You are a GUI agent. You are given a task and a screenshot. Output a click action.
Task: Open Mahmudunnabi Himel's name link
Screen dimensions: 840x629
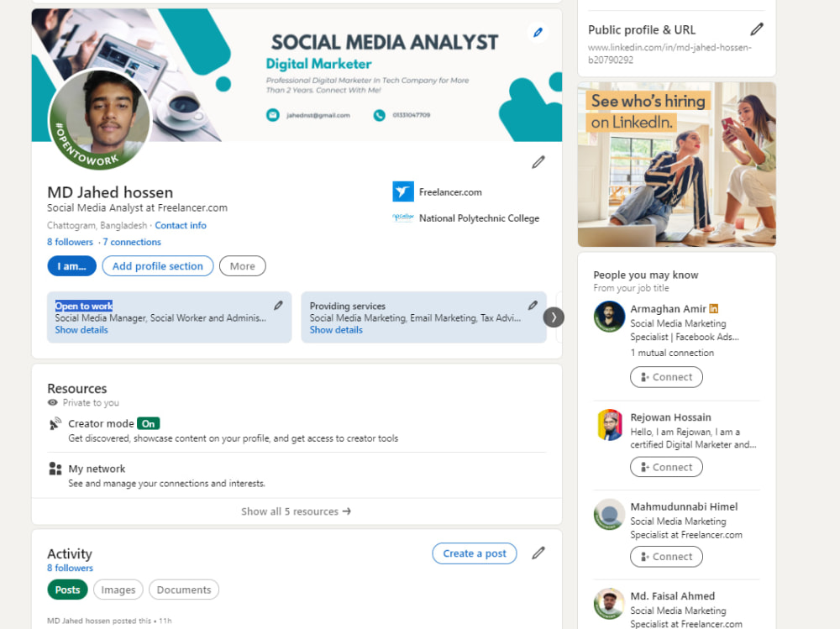pos(684,507)
